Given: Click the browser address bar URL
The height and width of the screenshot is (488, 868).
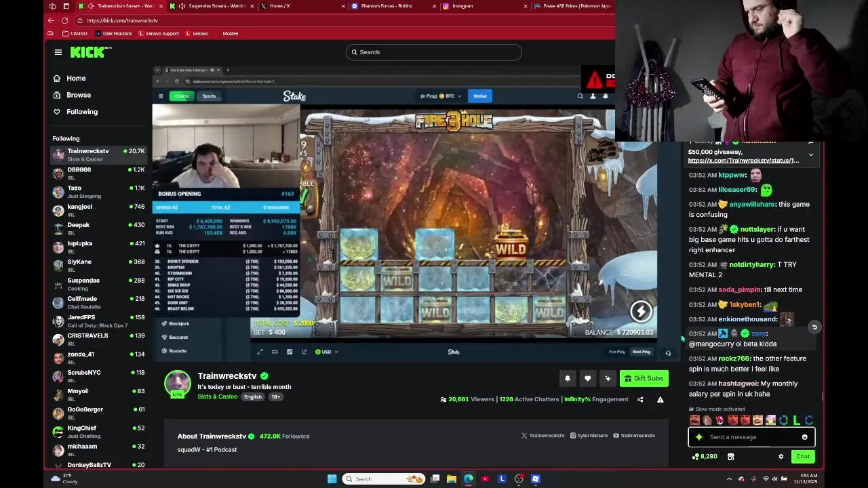Looking at the screenshot, I should 122,20.
